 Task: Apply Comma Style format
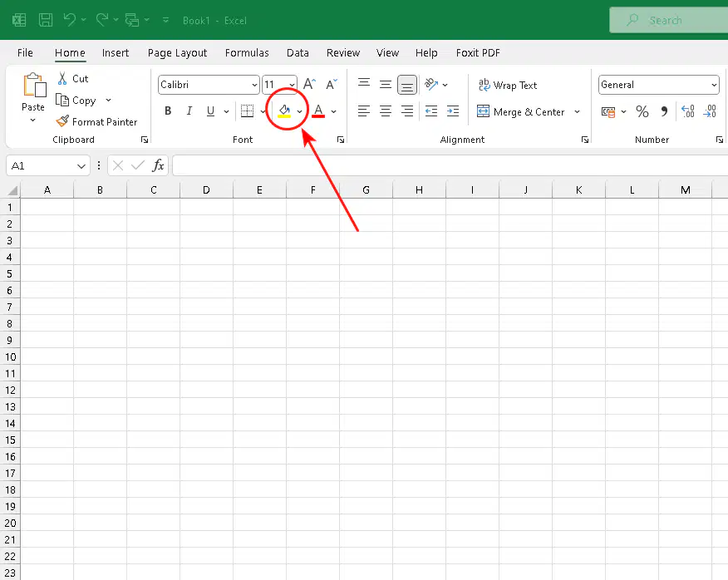(664, 111)
